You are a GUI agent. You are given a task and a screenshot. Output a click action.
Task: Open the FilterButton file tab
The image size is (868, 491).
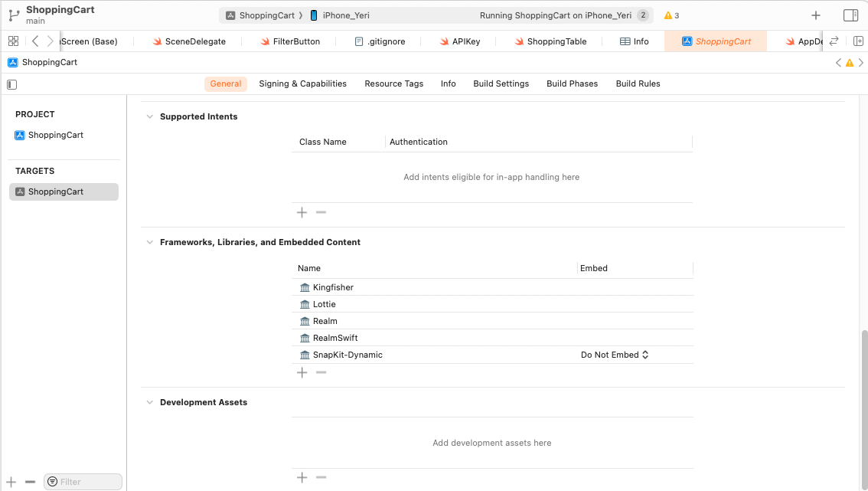[x=290, y=41]
